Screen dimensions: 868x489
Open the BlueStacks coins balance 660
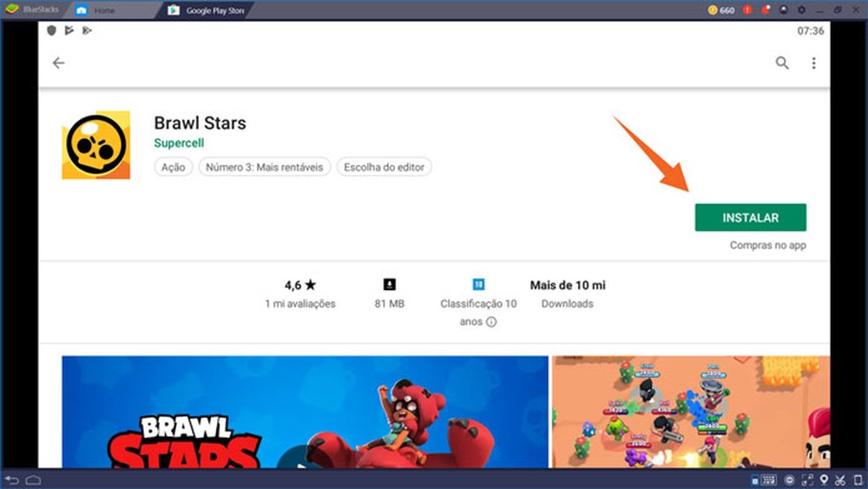[721, 10]
